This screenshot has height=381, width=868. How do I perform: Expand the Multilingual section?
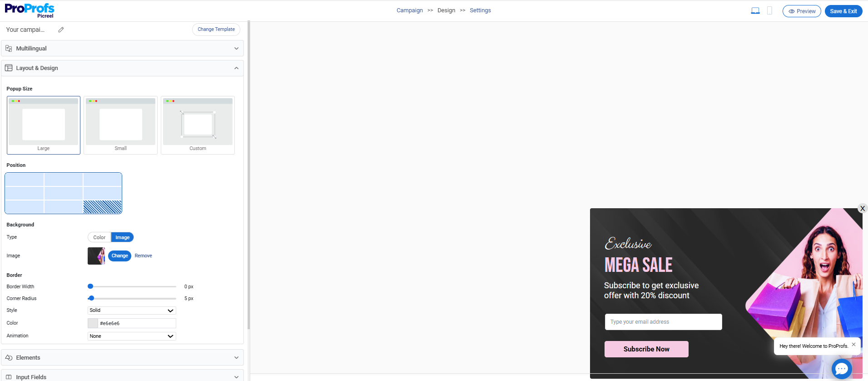122,49
